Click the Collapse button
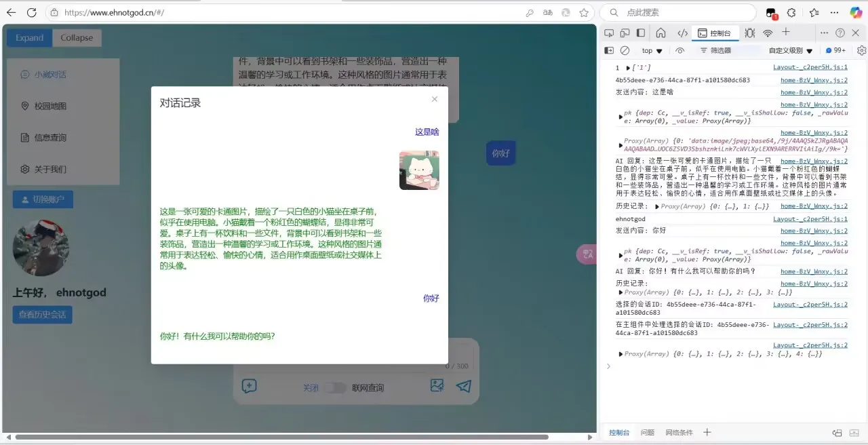This screenshot has width=868, height=445. point(77,38)
